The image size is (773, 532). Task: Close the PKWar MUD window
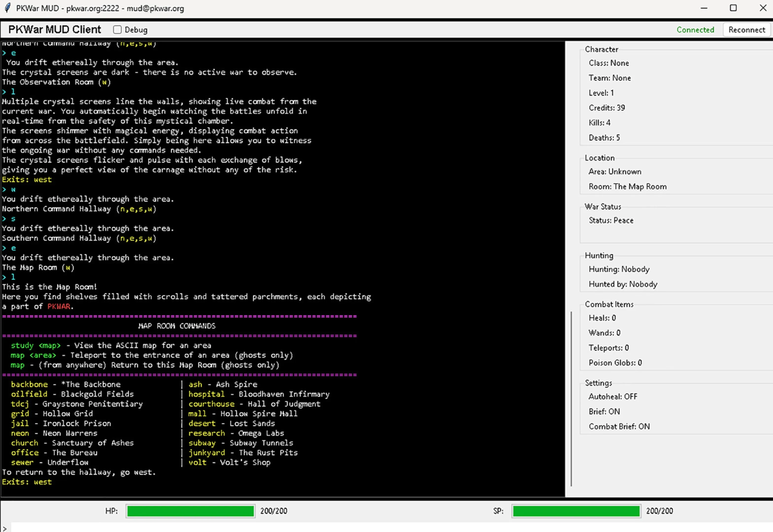[763, 8]
